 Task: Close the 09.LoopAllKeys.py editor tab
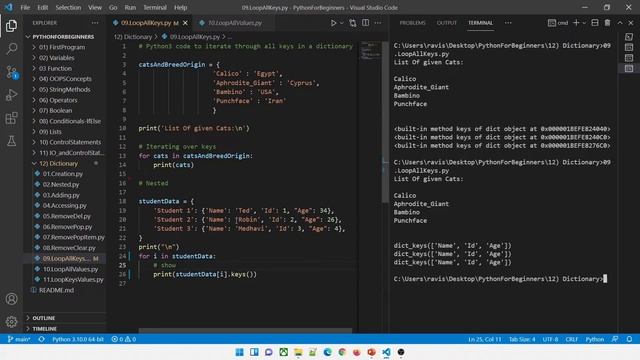tap(185, 23)
